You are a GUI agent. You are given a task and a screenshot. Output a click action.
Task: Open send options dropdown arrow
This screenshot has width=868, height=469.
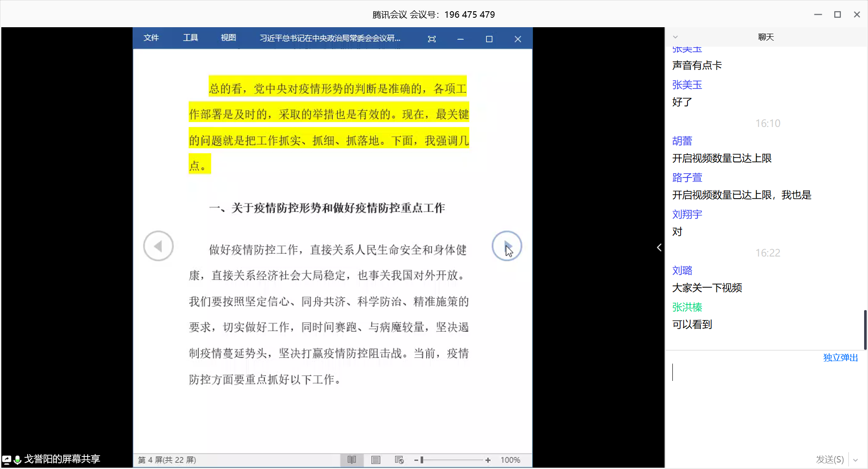(x=855, y=460)
